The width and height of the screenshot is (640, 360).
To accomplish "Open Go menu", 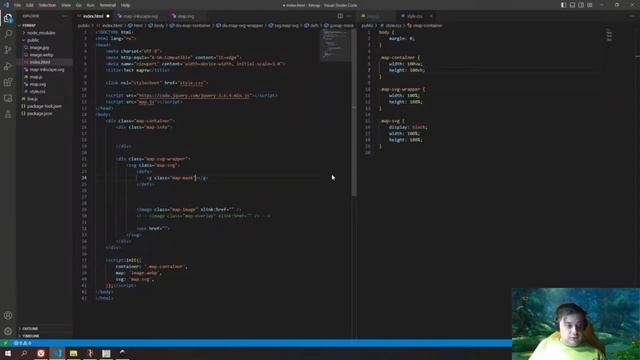I will coord(78,5).
